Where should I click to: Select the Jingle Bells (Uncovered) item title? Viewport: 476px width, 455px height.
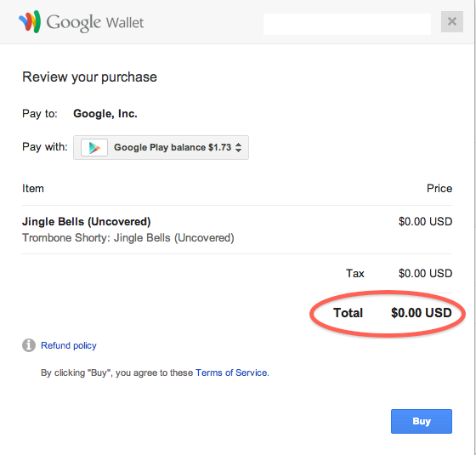[x=86, y=222]
